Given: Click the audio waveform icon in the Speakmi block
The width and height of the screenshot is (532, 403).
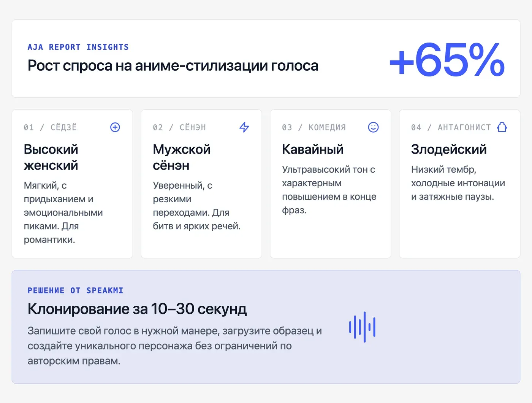Looking at the screenshot, I should tap(363, 327).
